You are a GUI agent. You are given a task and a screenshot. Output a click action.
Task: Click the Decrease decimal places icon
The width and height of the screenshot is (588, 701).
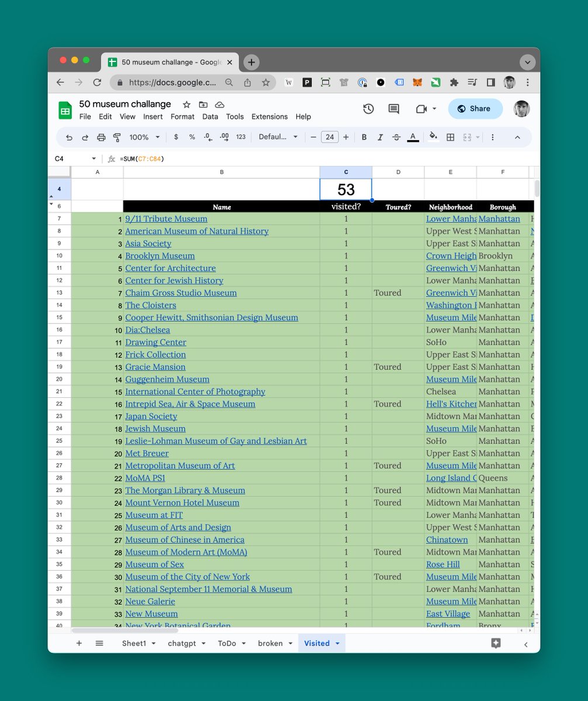tap(208, 137)
